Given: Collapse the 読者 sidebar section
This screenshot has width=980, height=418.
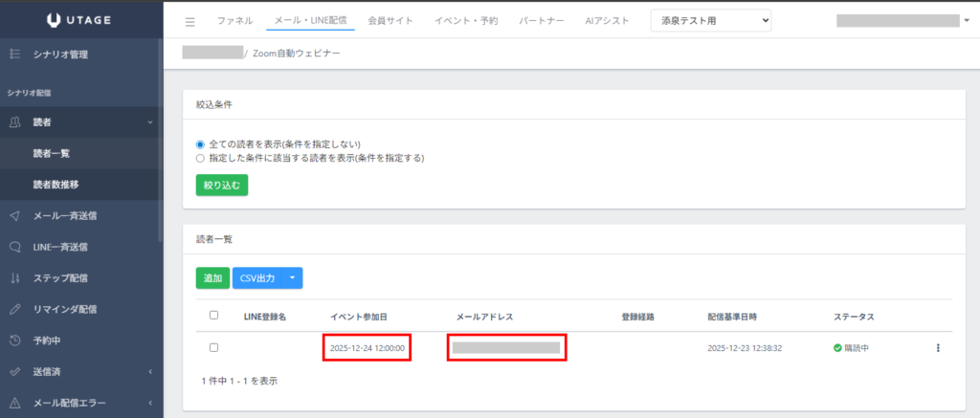Looking at the screenshot, I should (x=150, y=121).
